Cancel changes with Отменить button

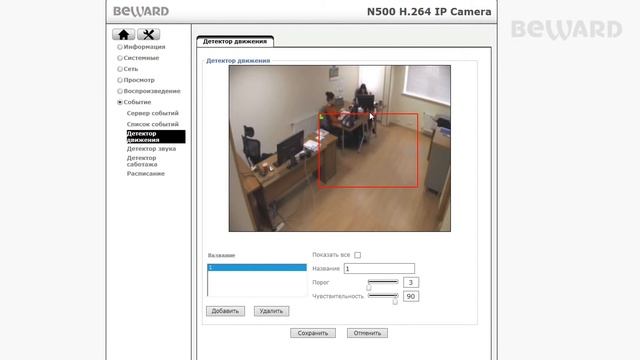pos(367,333)
